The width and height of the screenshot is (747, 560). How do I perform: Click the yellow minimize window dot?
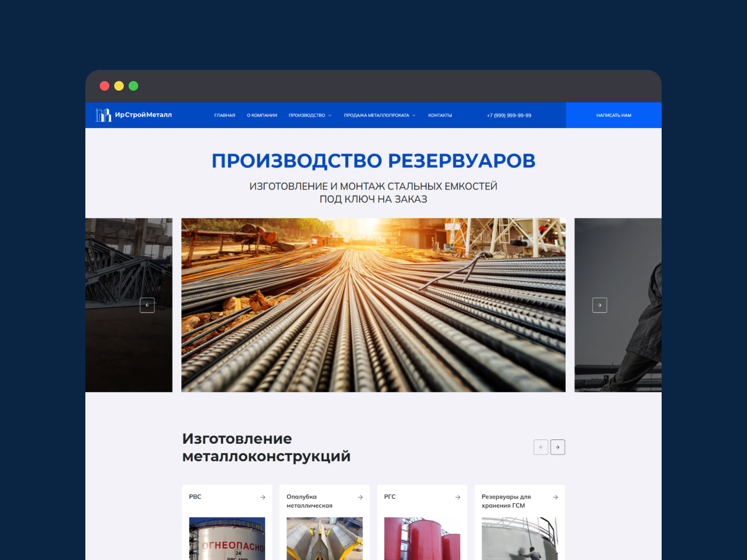119,86
